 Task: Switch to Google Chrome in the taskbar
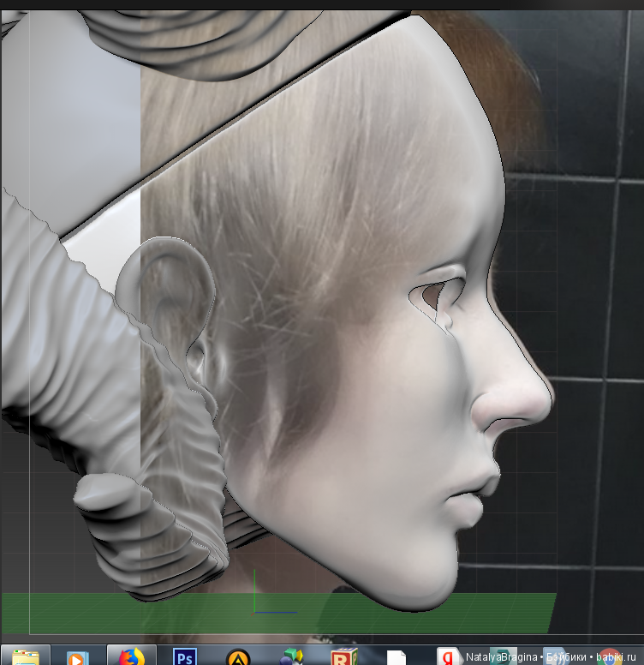pos(609,657)
